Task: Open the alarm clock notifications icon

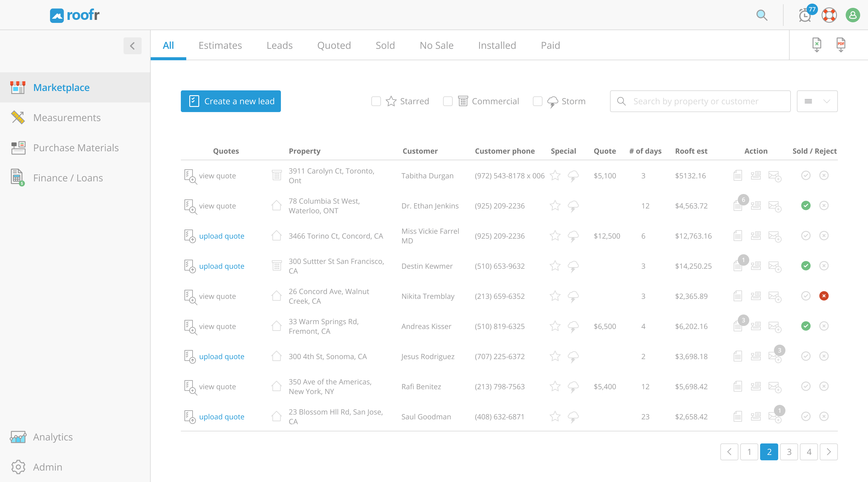Action: point(805,15)
